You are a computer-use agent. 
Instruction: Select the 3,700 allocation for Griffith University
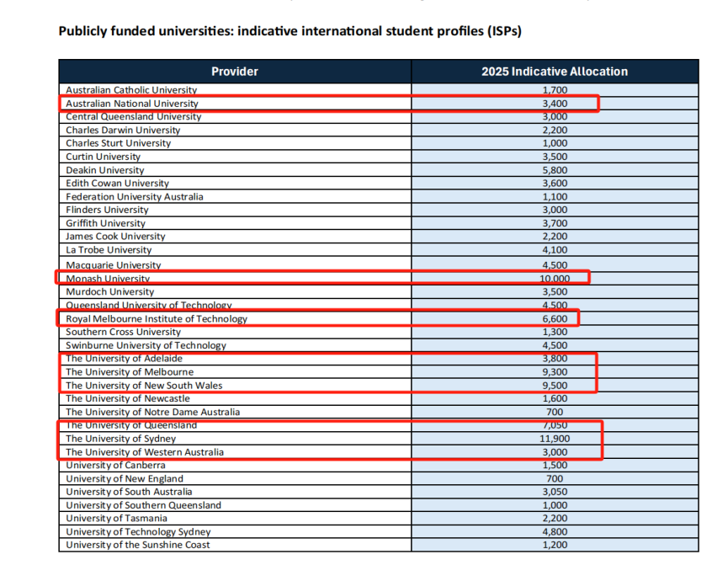555,223
